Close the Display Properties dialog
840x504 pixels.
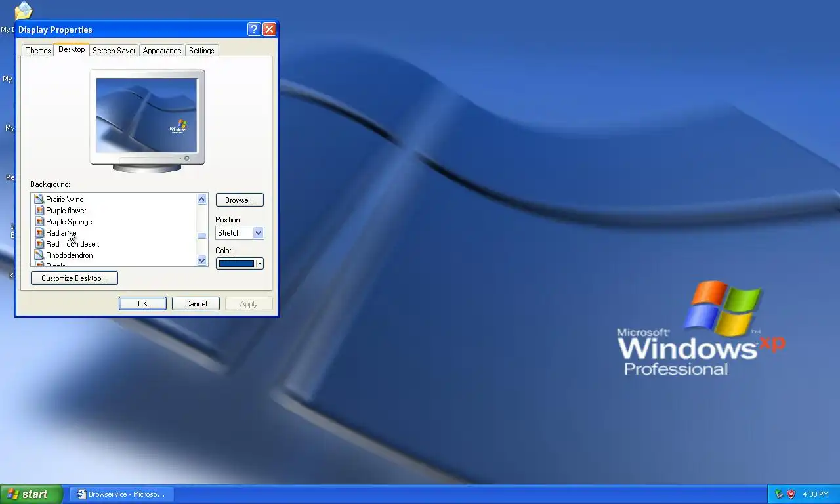(x=269, y=30)
